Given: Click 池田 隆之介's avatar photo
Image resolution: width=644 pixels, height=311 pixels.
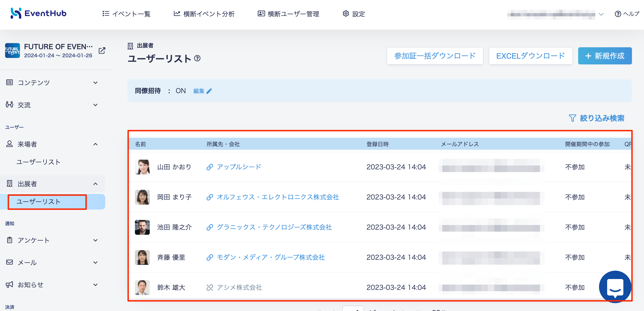Looking at the screenshot, I should pos(142,227).
